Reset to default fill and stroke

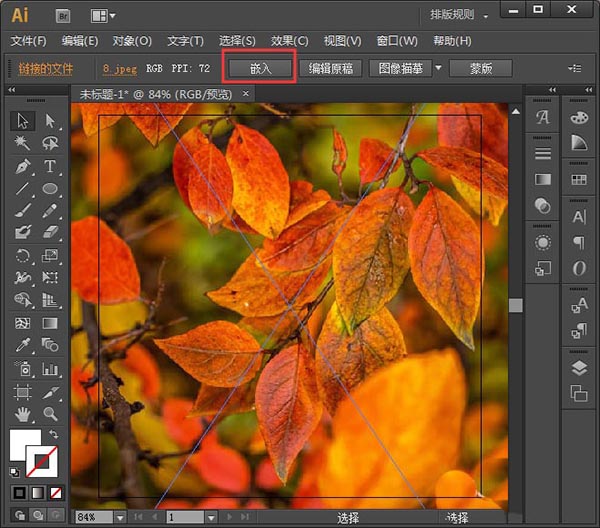click(x=15, y=472)
